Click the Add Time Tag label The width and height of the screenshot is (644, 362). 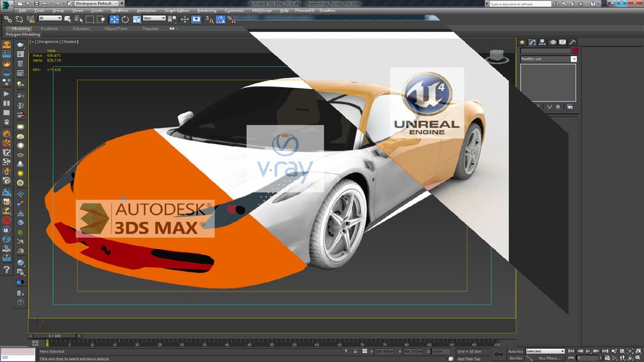point(468,359)
